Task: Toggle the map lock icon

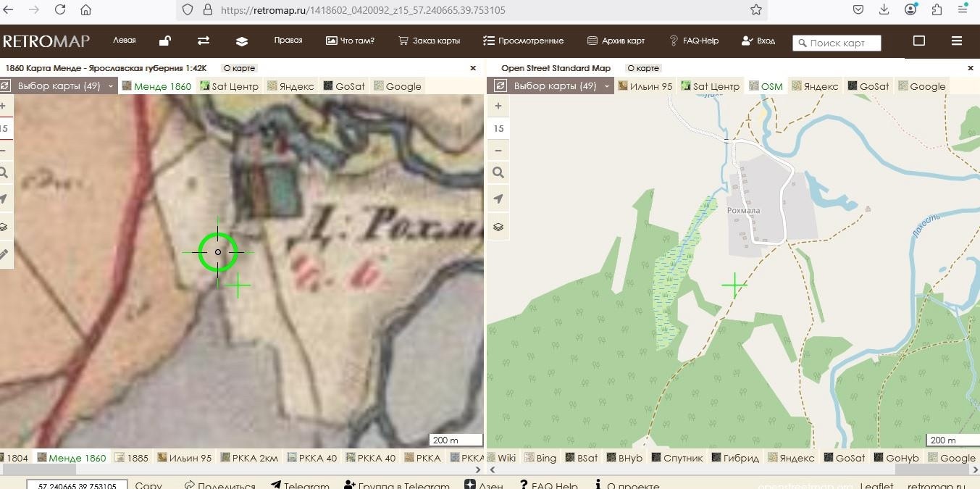Action: pos(165,41)
